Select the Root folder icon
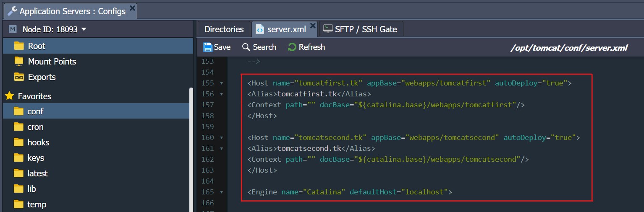644x212 pixels. [x=18, y=46]
